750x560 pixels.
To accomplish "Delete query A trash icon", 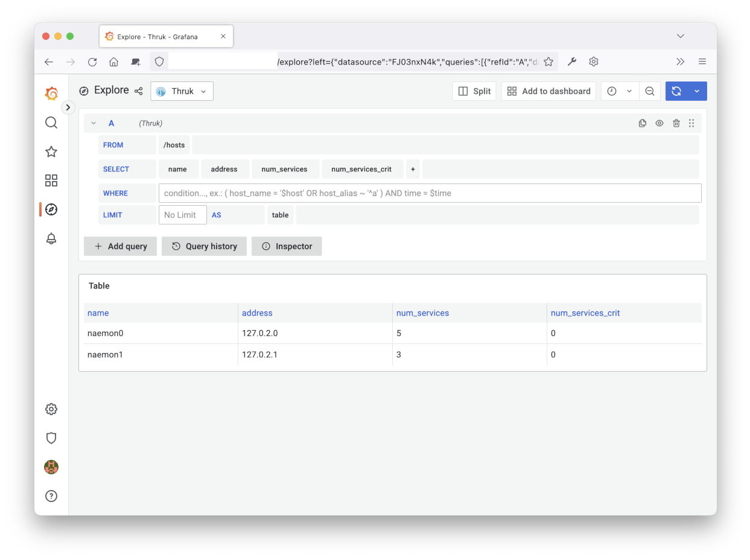I will tap(676, 123).
